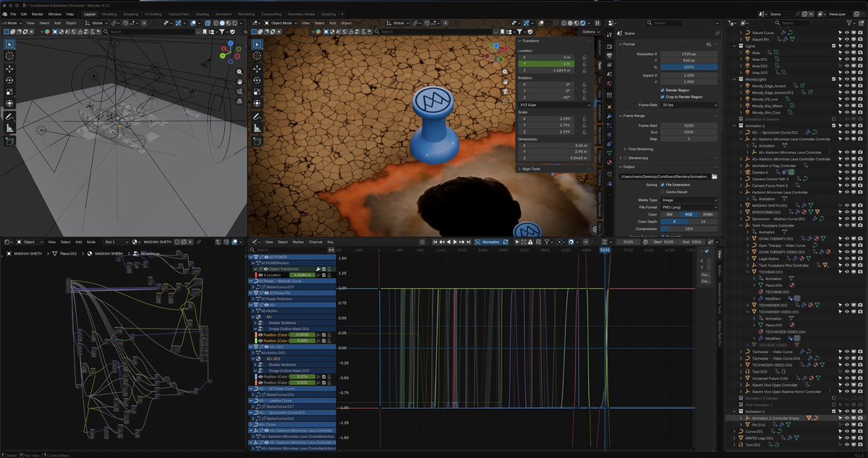
Task: Select the Measure tool in the left viewport
Action: click(10, 129)
